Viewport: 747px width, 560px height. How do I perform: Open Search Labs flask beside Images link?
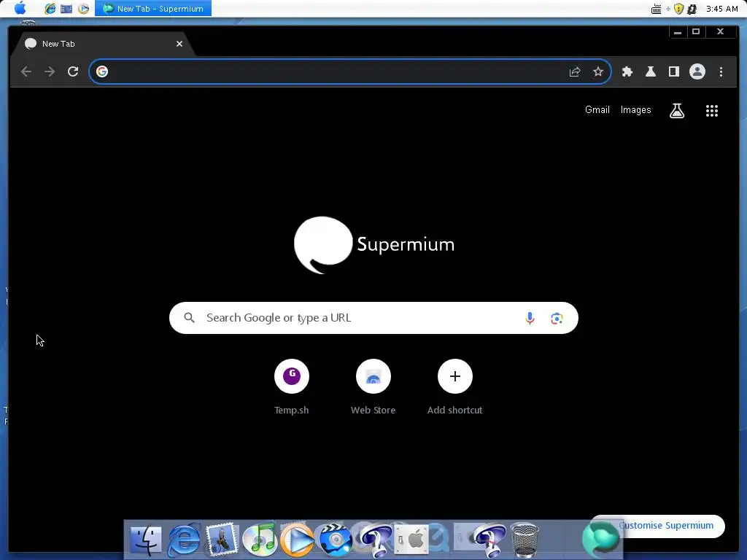point(677,111)
